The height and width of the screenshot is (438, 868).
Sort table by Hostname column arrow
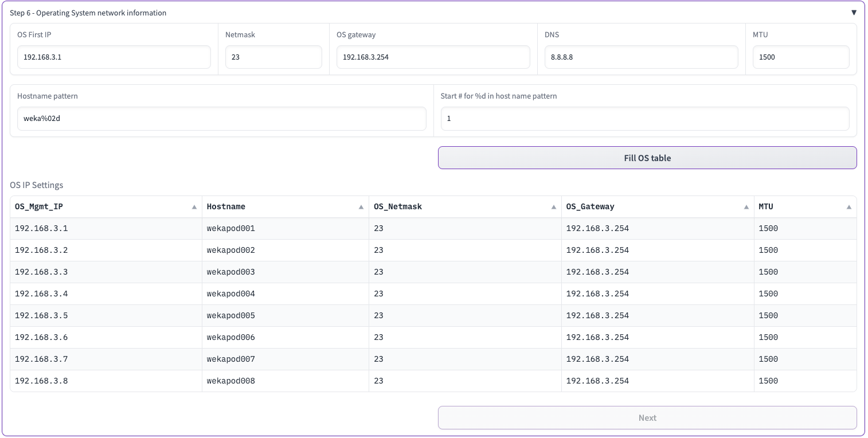point(361,207)
